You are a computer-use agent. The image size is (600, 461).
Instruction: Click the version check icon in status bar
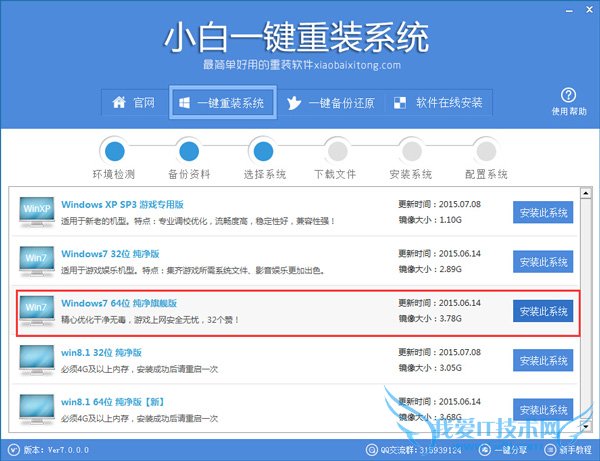click(x=13, y=450)
